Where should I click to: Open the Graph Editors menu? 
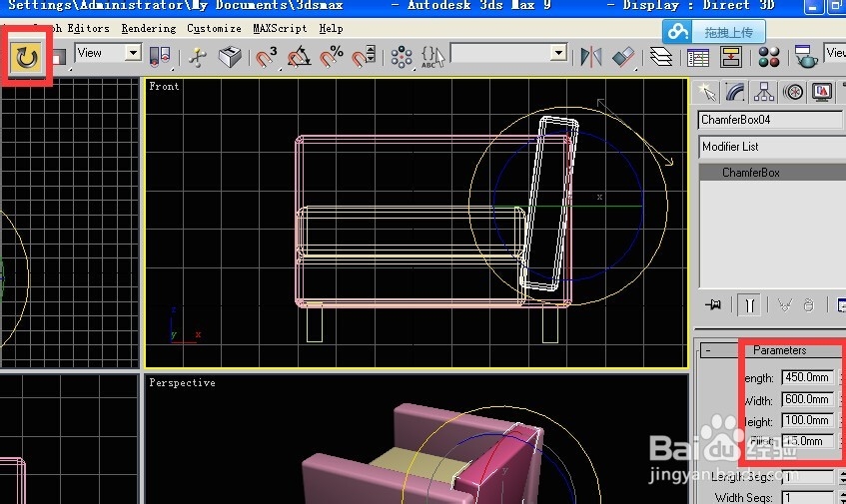click(72, 28)
